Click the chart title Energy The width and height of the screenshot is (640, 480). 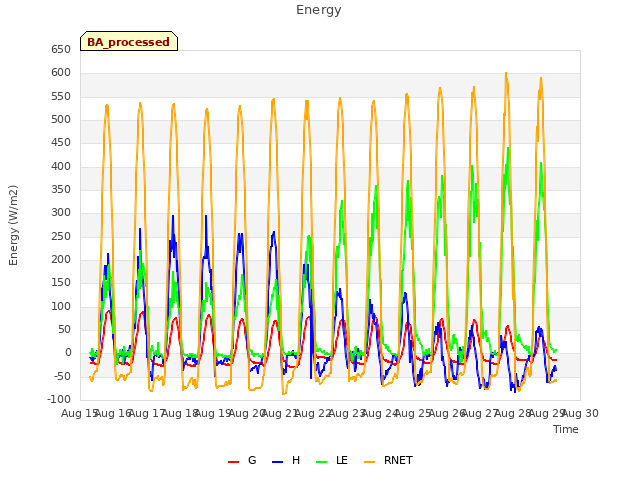click(319, 10)
